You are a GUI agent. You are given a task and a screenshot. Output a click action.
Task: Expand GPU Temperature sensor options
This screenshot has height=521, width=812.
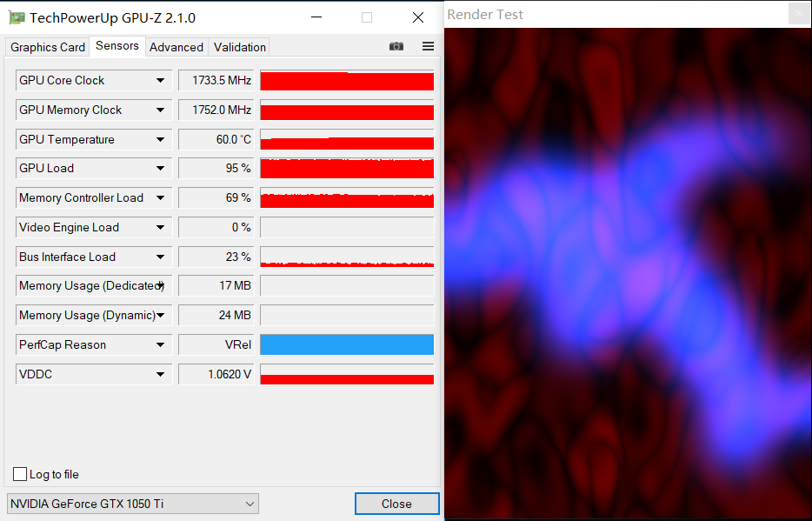coord(161,139)
